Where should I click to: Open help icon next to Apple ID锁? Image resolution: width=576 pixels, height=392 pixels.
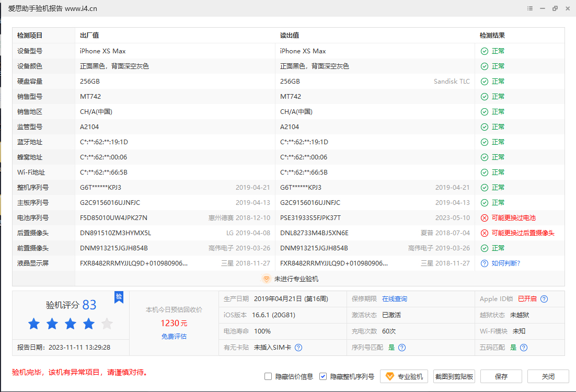[x=544, y=299]
